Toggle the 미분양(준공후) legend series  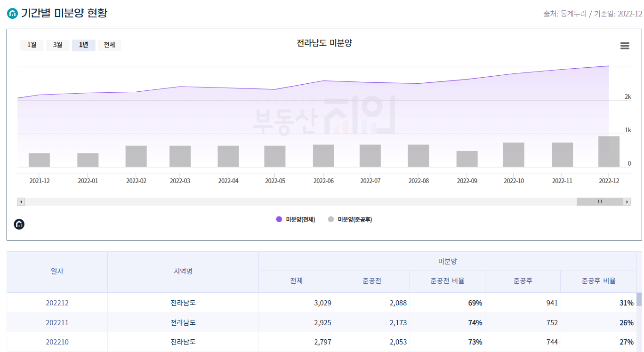point(350,219)
